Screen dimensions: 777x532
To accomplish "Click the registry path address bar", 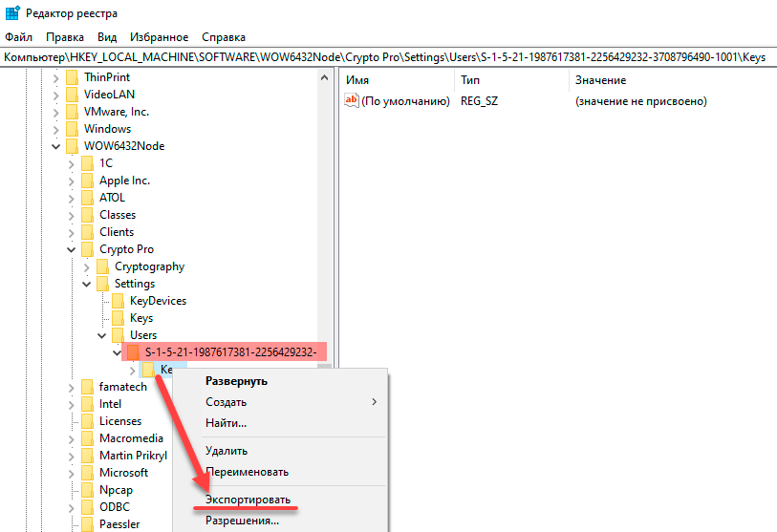I will 388,57.
